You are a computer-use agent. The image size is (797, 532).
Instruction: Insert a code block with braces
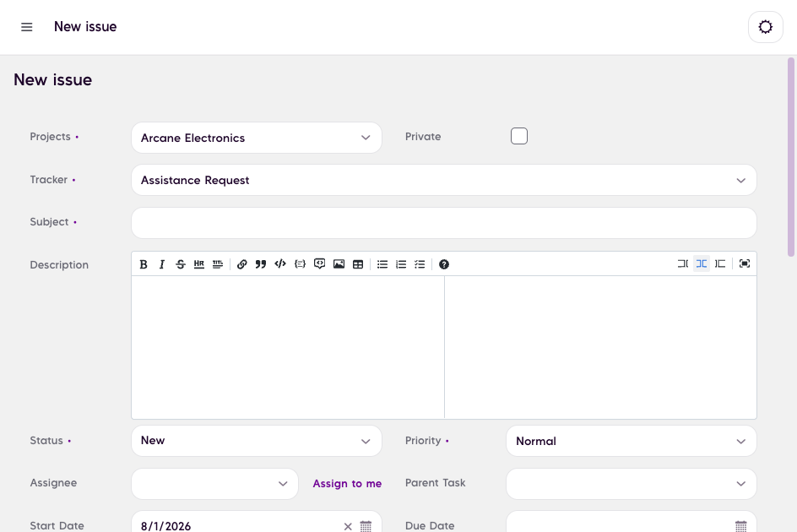click(x=300, y=264)
